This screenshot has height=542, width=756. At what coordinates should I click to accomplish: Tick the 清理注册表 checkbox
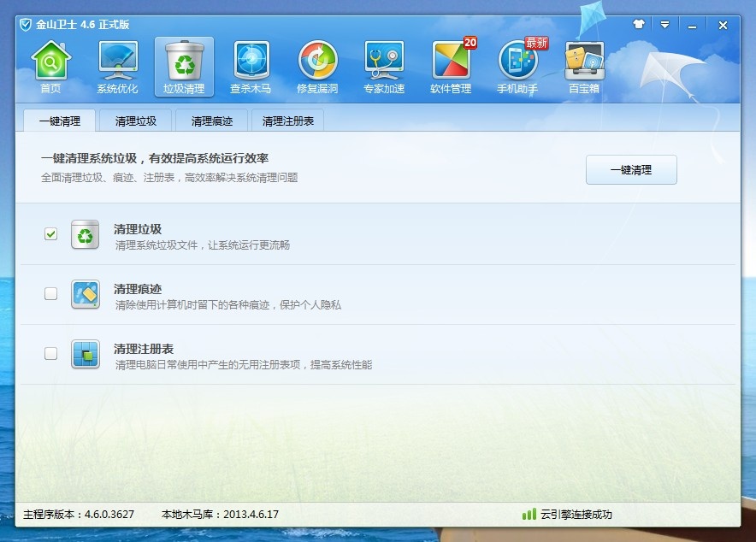tap(51, 354)
